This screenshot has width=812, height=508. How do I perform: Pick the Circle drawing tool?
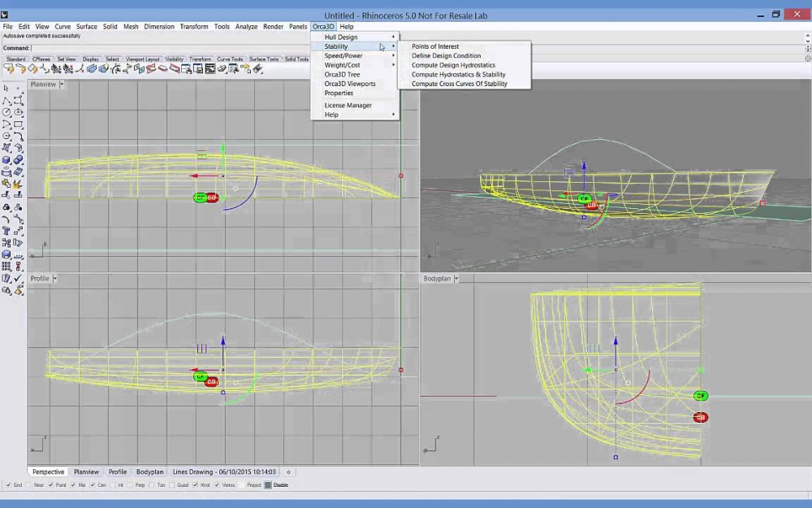[x=6, y=112]
